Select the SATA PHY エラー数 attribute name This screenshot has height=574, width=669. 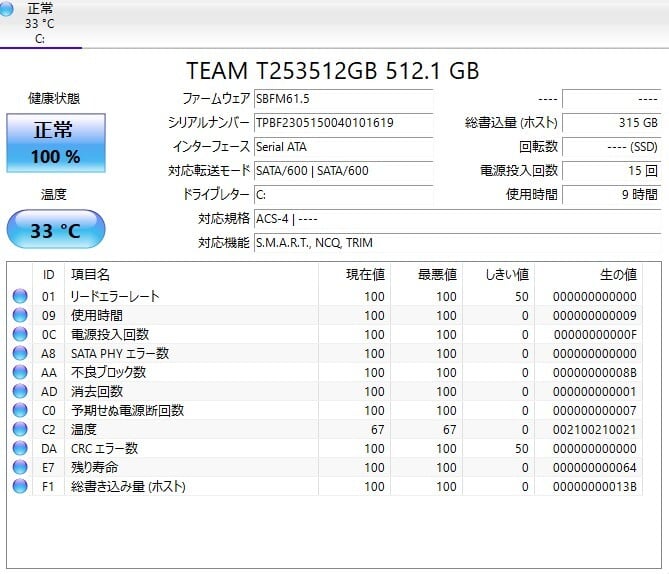coord(120,353)
